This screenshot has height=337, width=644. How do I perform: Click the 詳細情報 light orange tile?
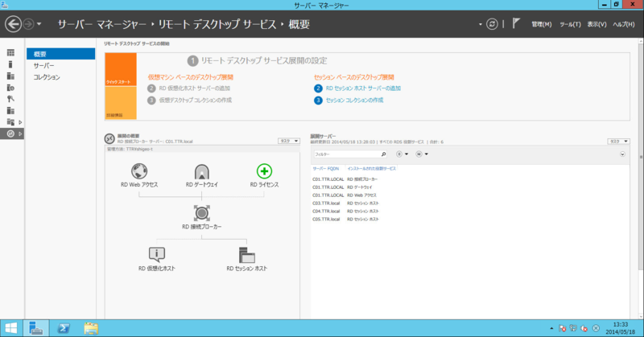coord(121,103)
